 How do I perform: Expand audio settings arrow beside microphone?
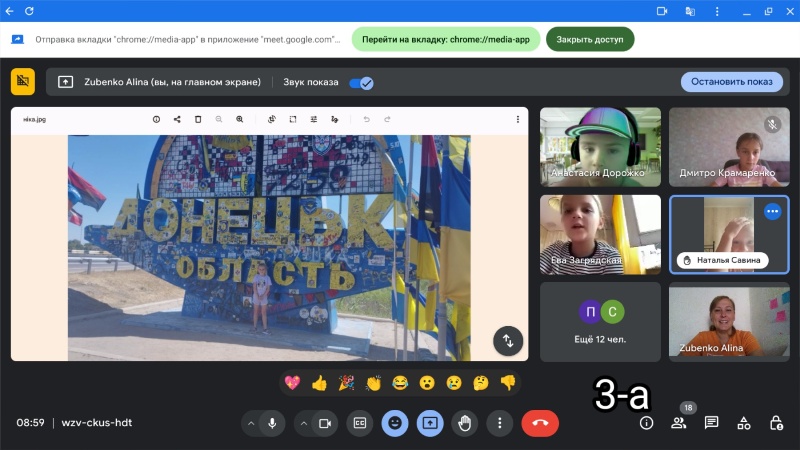(250, 423)
